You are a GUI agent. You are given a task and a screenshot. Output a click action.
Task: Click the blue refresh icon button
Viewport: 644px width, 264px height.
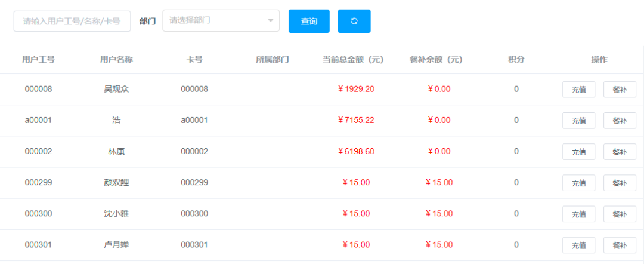pos(354,21)
